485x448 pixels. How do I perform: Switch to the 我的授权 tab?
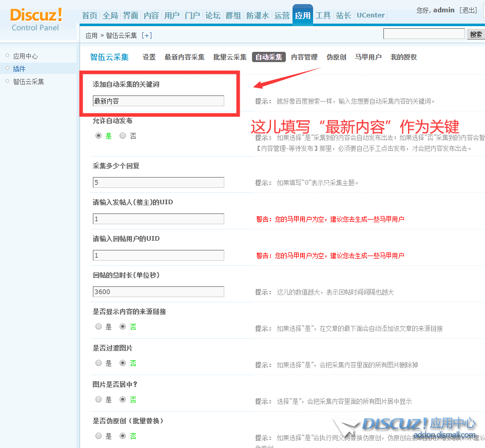(x=403, y=57)
